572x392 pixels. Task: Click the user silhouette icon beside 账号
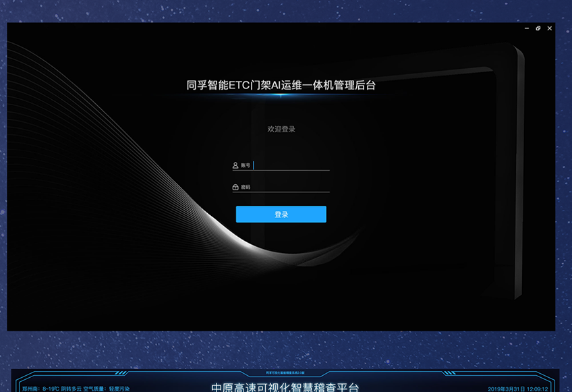point(235,165)
